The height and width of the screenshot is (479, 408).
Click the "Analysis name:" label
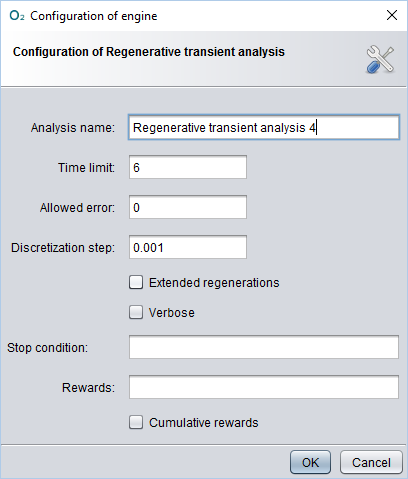tap(73, 128)
